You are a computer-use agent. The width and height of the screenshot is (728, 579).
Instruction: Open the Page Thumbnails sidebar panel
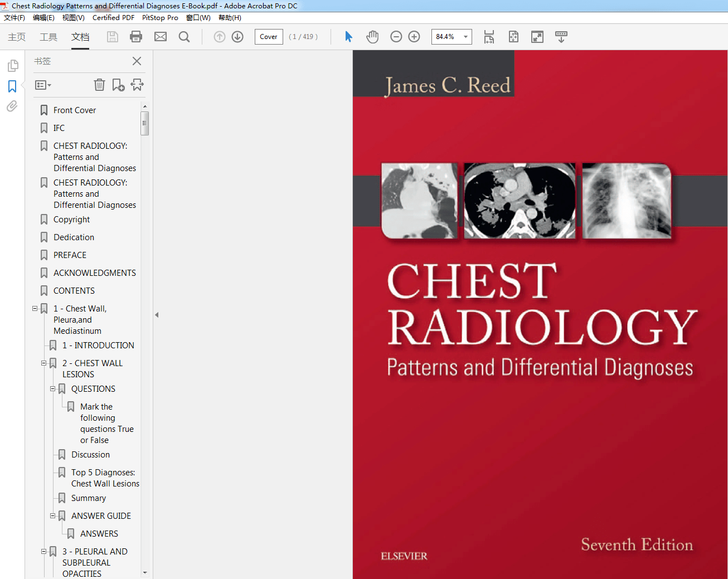pos(12,66)
